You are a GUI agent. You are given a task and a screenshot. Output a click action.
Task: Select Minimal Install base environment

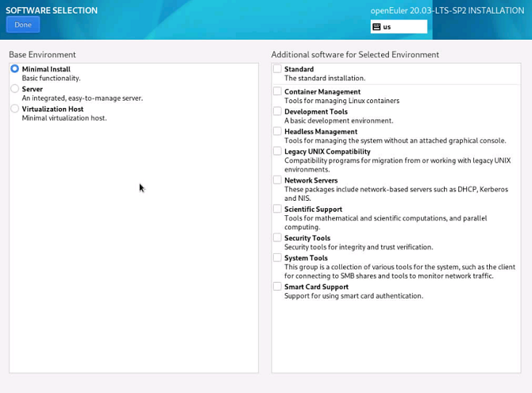tap(15, 69)
